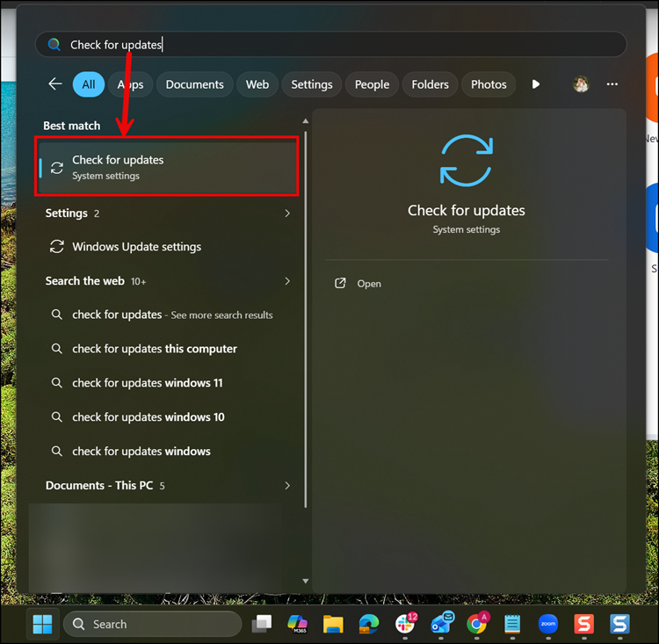Click the magnifier icon in the search box
The width and height of the screenshot is (659, 644).
(54, 44)
